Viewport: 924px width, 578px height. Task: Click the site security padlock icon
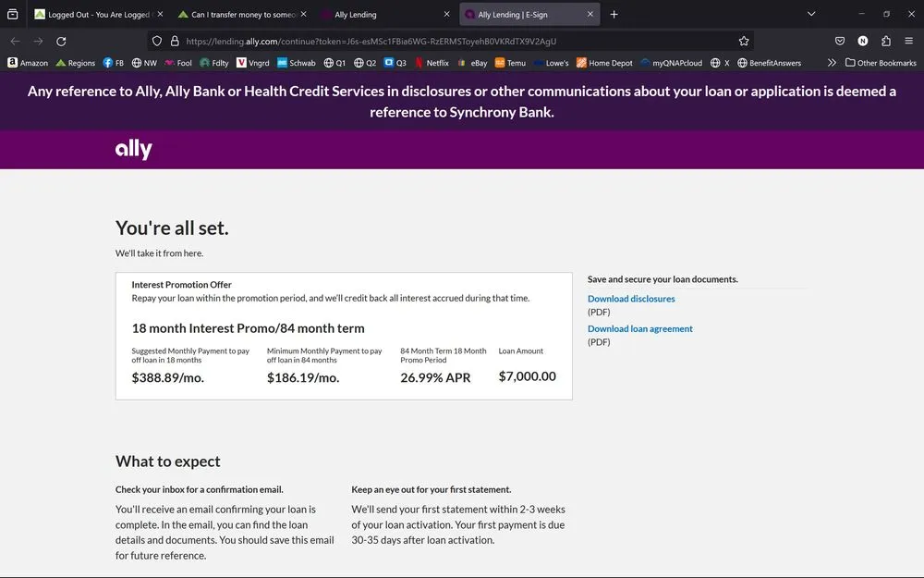point(174,42)
